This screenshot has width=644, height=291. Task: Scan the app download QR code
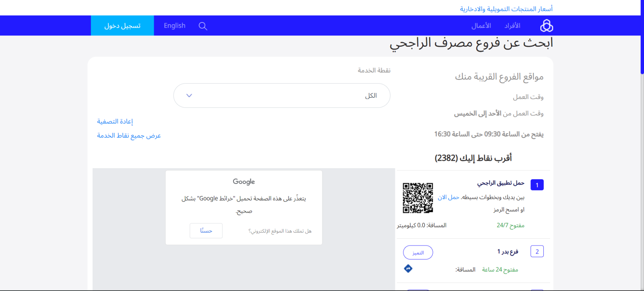(418, 198)
